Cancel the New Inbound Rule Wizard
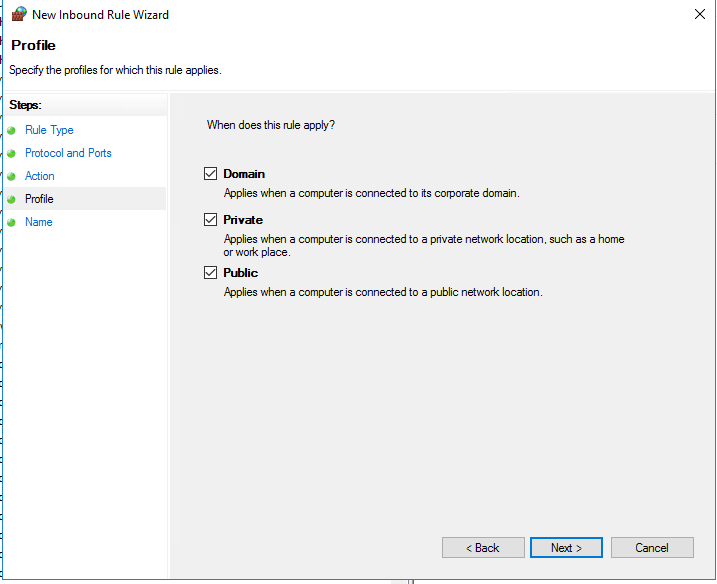 tap(652, 548)
